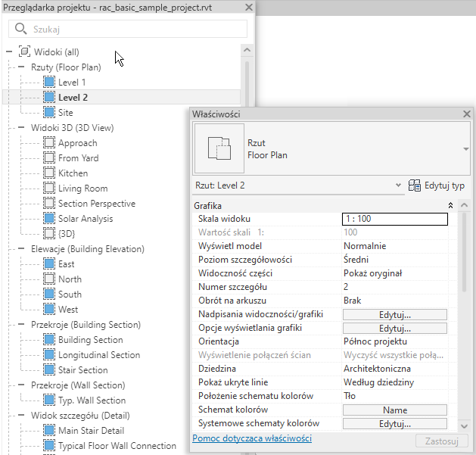Close the Właściwości panel
Viewport: 476px width, 455px height.
467,114
